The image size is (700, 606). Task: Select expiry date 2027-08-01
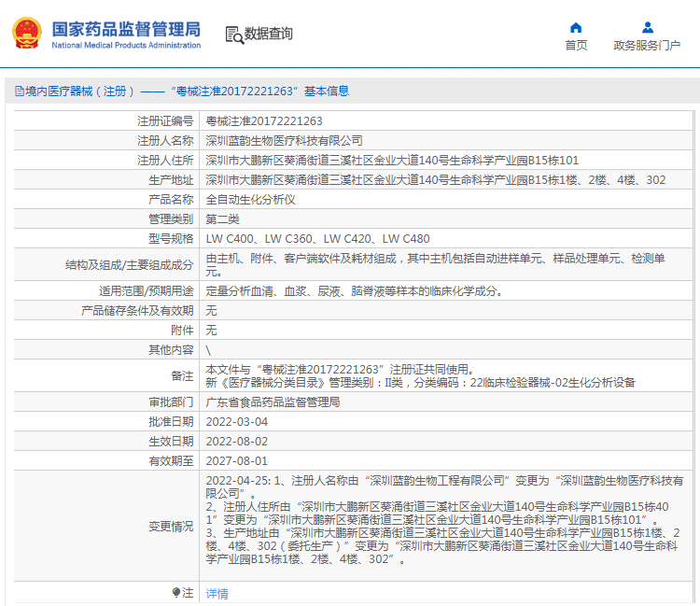pyautogui.click(x=237, y=461)
